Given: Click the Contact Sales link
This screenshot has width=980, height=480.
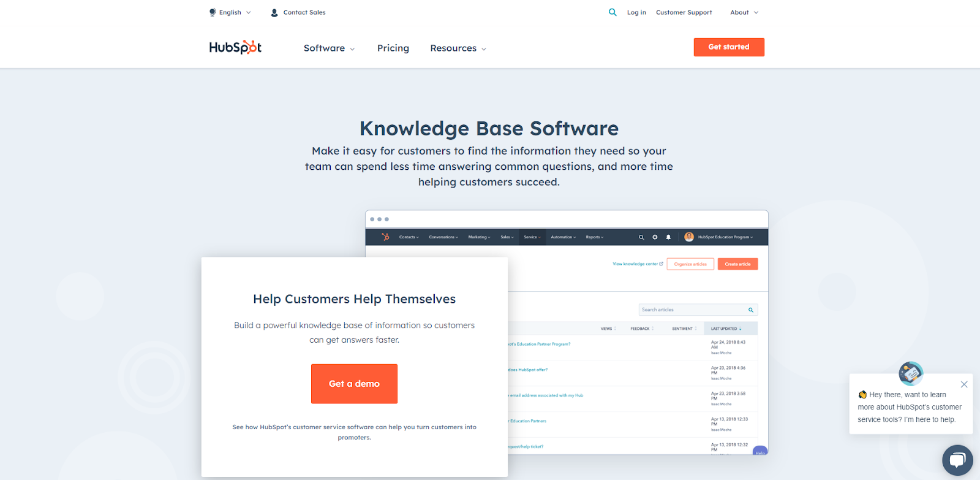Looking at the screenshot, I should click(x=304, y=12).
